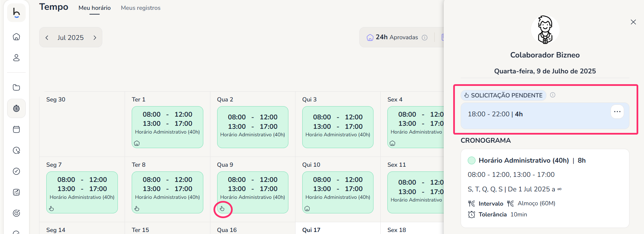Open the stopwatch time icon in sidebar
The image size is (644, 234).
click(x=16, y=109)
